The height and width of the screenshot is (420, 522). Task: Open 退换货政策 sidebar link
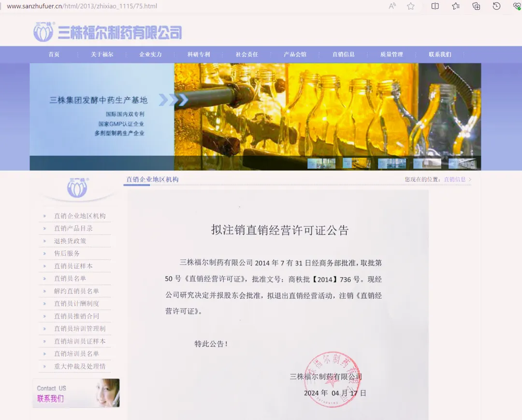click(x=70, y=241)
